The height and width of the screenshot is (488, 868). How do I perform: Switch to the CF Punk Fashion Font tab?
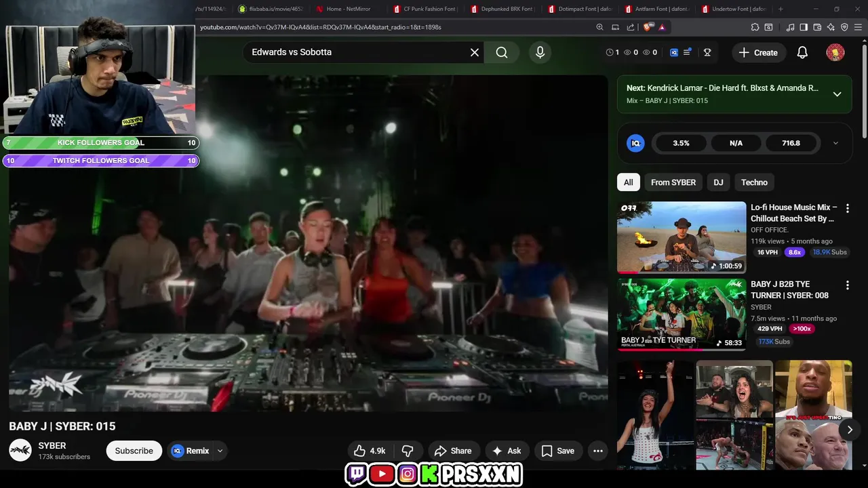pos(425,9)
